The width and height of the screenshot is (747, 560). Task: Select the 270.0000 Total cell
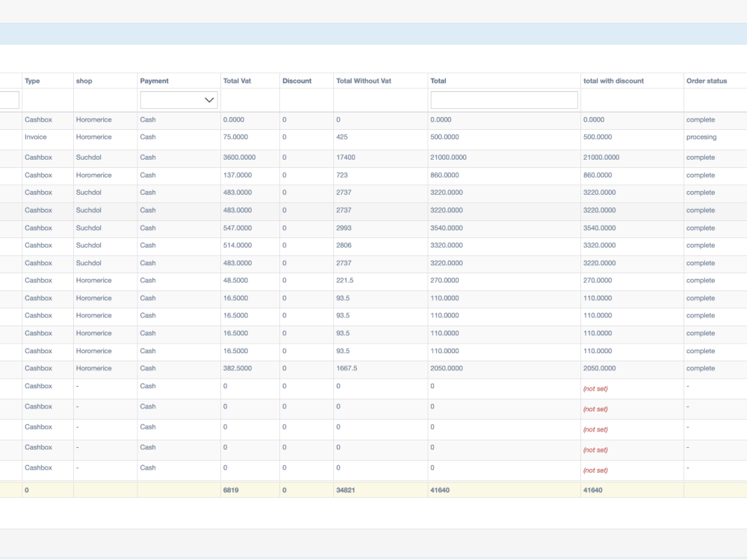coord(444,281)
